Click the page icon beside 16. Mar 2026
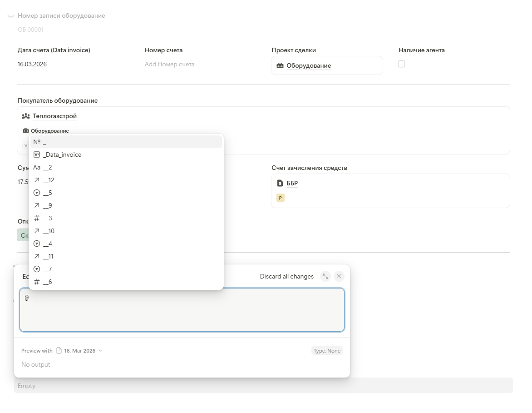 [59, 350]
